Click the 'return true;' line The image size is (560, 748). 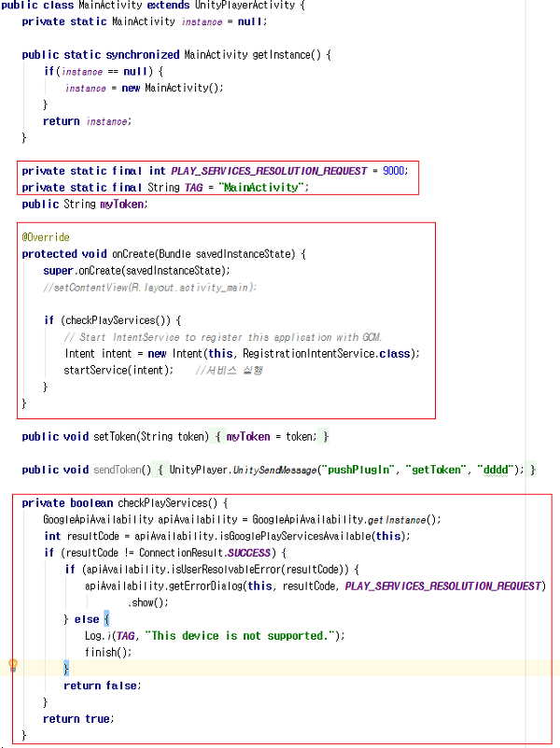78,719
